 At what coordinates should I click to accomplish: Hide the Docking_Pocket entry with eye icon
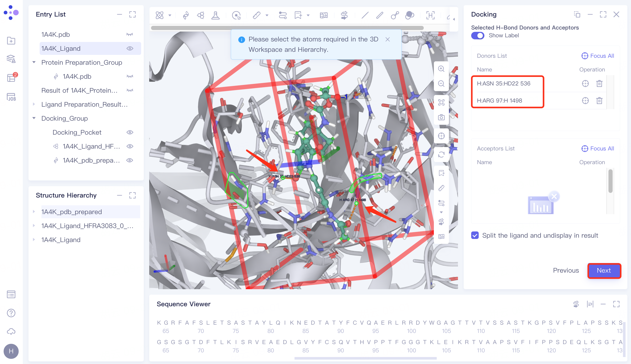coord(130,132)
